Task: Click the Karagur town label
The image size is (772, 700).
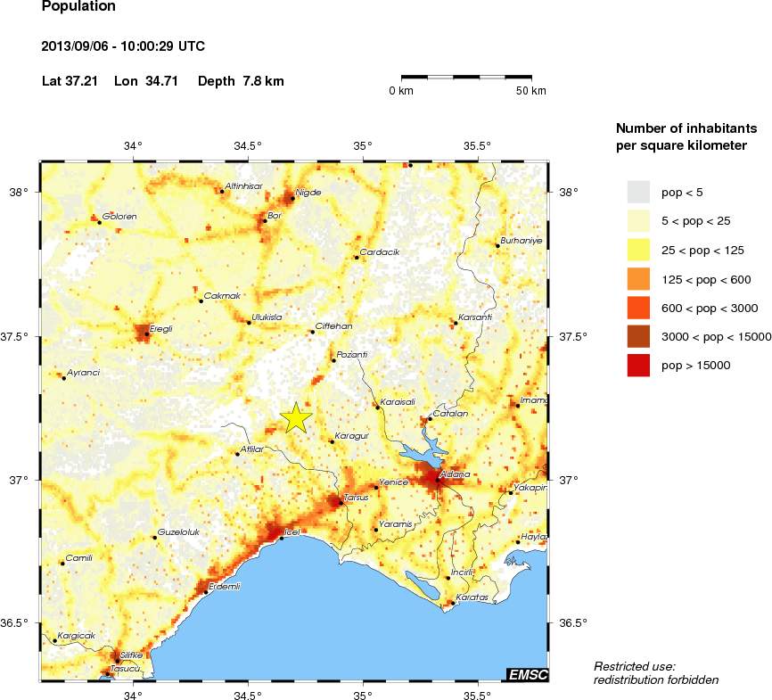Action: point(351,436)
